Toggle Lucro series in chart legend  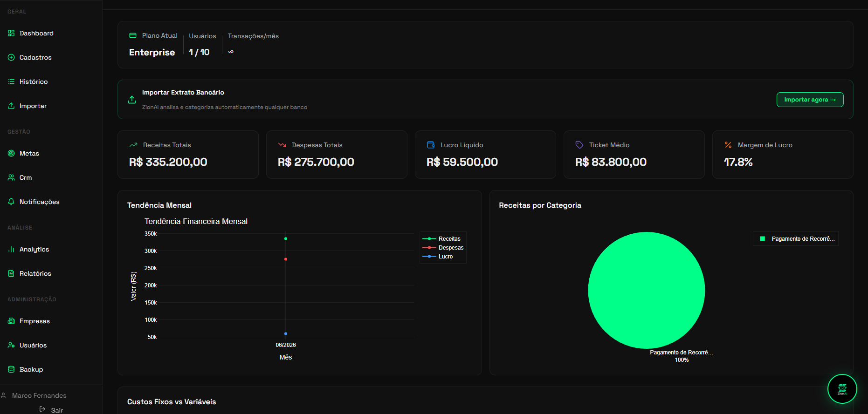[x=438, y=257]
